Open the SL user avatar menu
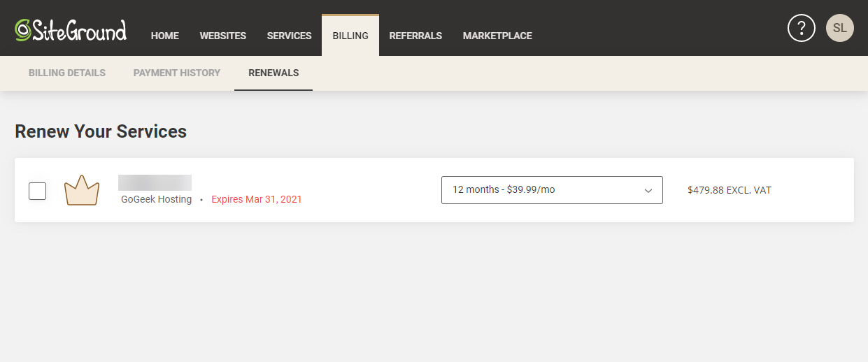This screenshot has height=362, width=868. (840, 28)
